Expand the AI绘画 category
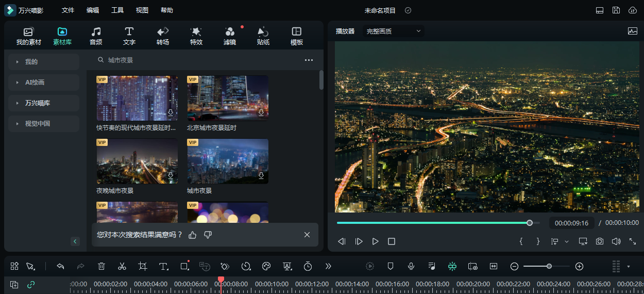This screenshot has height=294, width=644. tap(44, 83)
